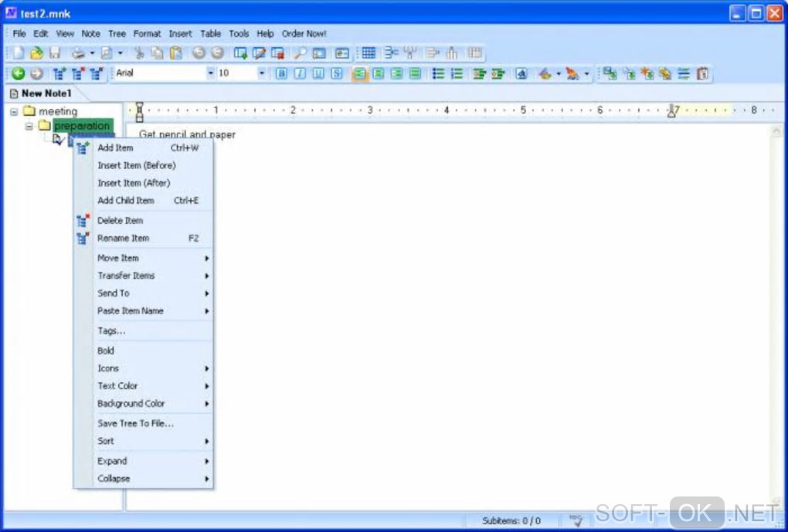This screenshot has width=788, height=532.
Task: Click the delete tree item toolbar icon
Action: point(78,73)
